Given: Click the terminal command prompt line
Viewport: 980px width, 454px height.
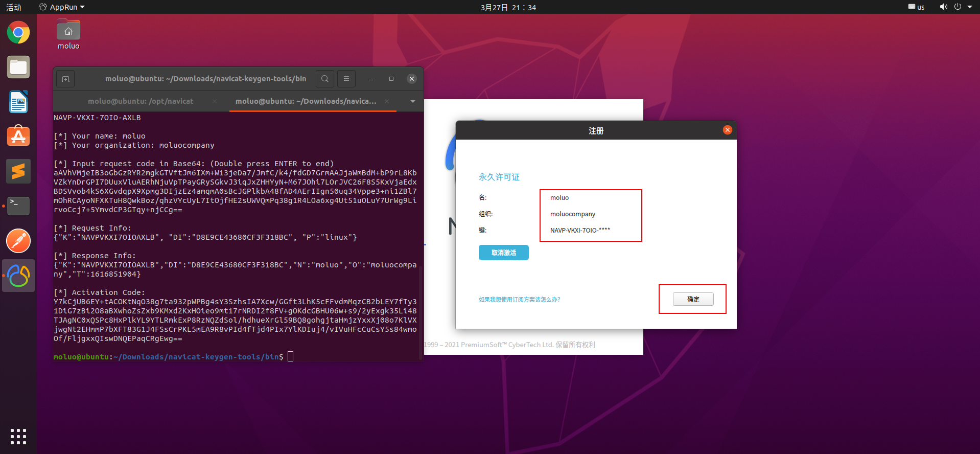Looking at the screenshot, I should 174,357.
